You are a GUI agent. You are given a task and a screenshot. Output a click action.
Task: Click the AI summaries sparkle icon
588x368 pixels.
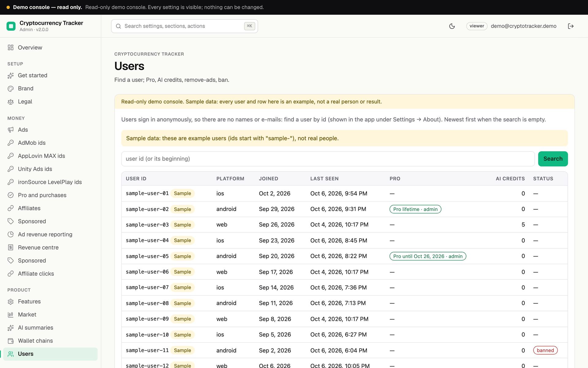point(11,328)
